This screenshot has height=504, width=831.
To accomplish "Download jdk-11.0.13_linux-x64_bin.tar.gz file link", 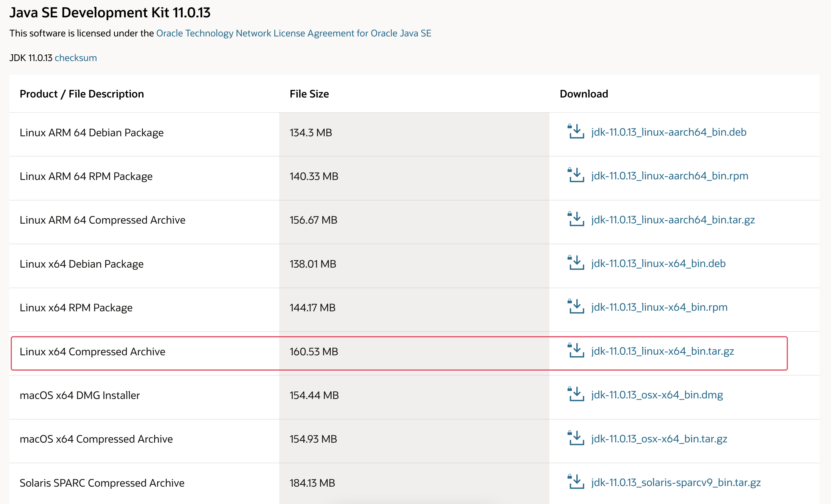I will [x=662, y=351].
